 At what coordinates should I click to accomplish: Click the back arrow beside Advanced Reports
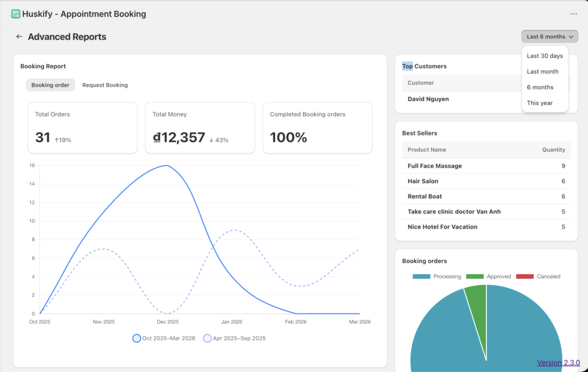(19, 37)
